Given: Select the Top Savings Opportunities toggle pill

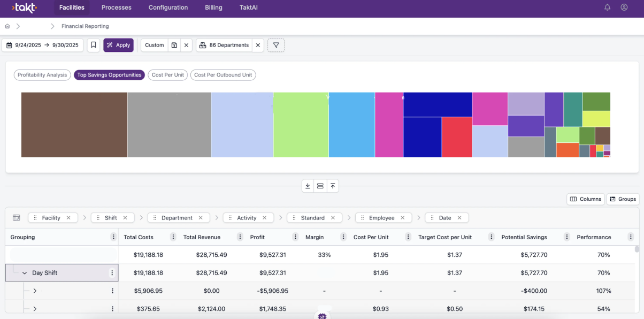Looking at the screenshot, I should (x=109, y=75).
